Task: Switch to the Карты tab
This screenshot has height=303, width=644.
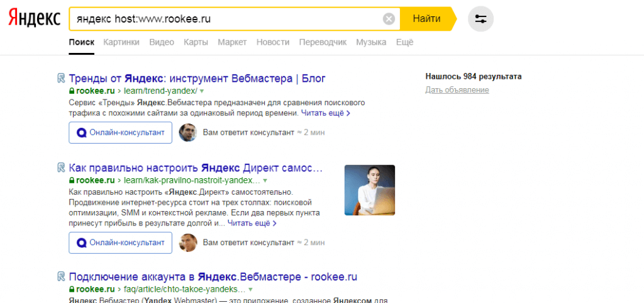Action: 196,42
